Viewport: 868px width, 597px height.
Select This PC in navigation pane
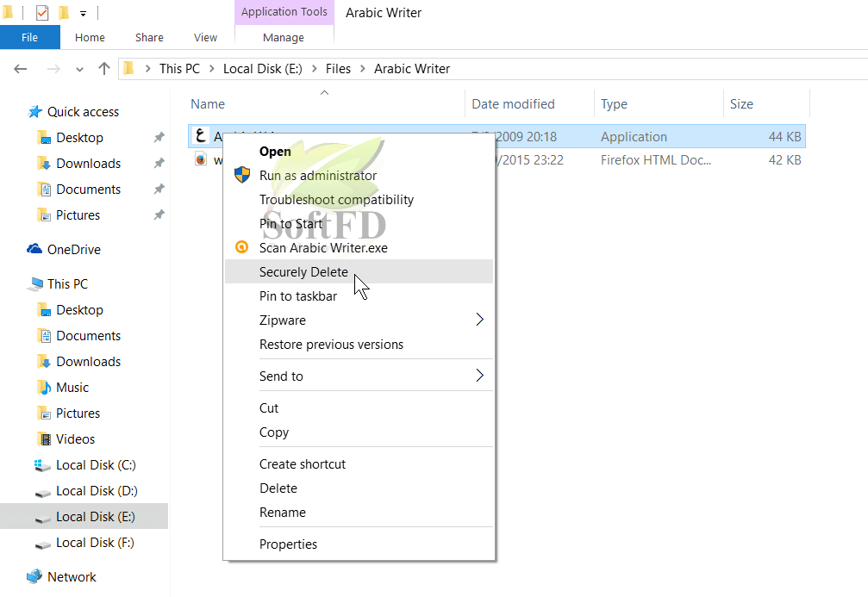pyautogui.click(x=67, y=283)
